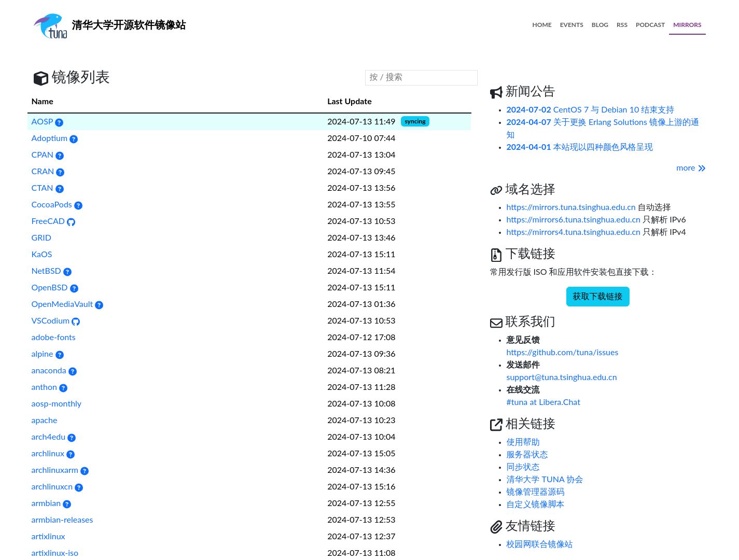
Task: Open the 镜像管理器源码 link
Action: [x=535, y=492]
